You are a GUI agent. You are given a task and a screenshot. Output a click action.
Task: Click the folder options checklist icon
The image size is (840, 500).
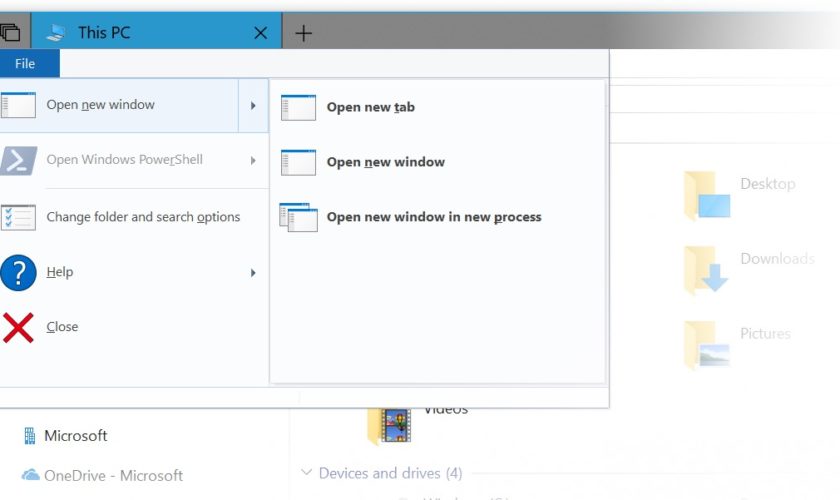pos(18,217)
